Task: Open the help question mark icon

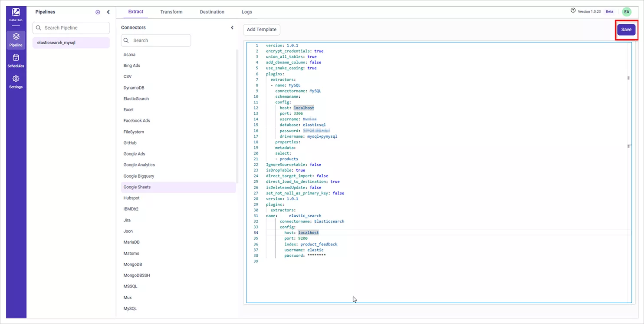Action: click(573, 11)
